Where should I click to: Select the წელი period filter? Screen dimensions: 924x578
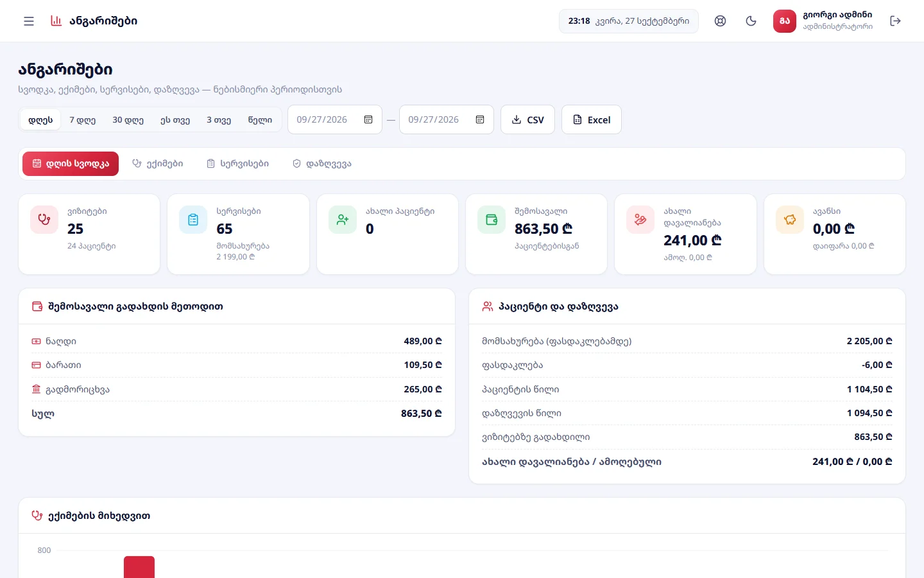tap(260, 119)
